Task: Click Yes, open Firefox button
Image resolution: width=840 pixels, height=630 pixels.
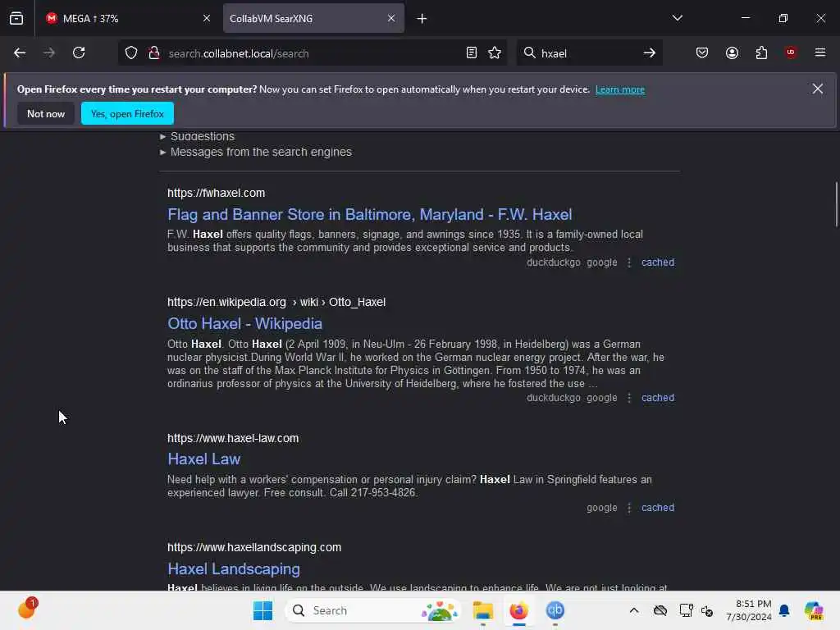Action: (x=127, y=113)
